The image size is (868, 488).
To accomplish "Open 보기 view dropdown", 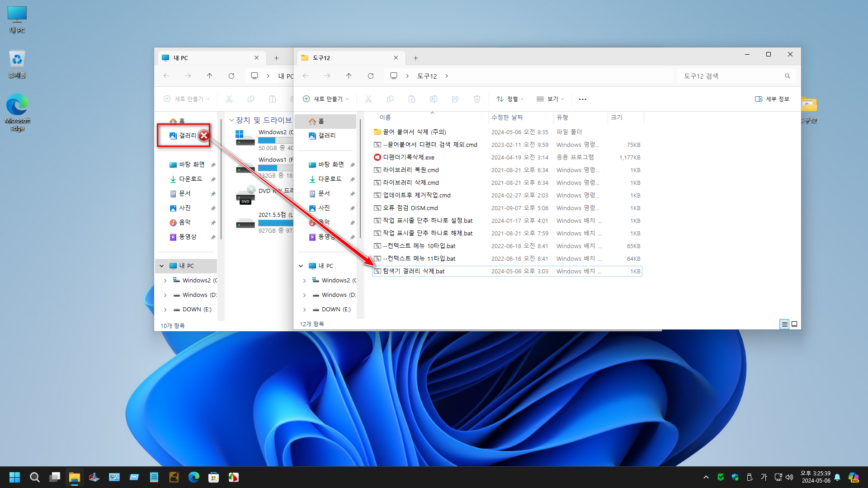I will [550, 99].
